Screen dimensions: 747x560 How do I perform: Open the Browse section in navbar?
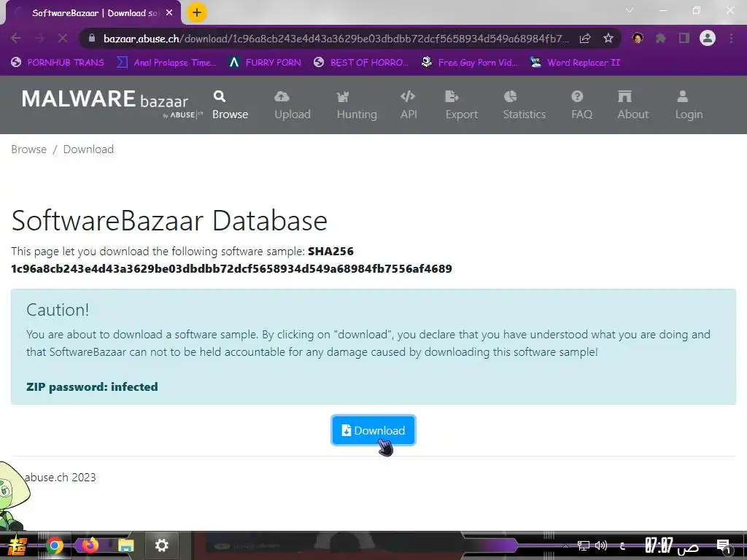pyautogui.click(x=230, y=105)
